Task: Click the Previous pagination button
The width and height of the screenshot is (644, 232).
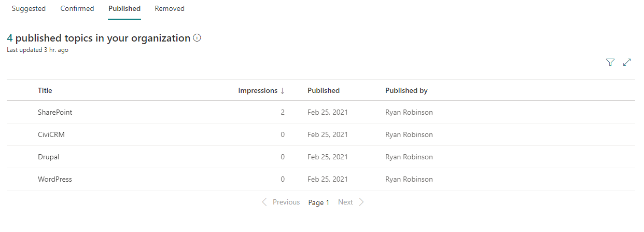Action: [286, 202]
